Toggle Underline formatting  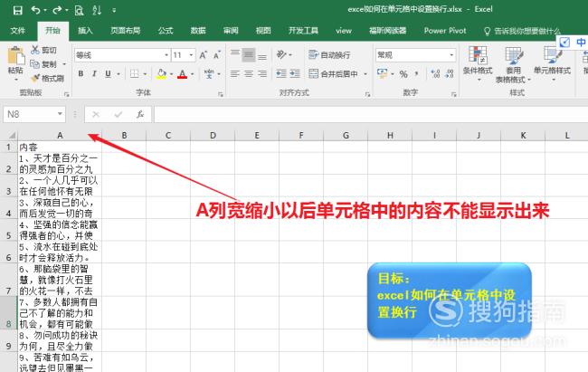point(108,74)
